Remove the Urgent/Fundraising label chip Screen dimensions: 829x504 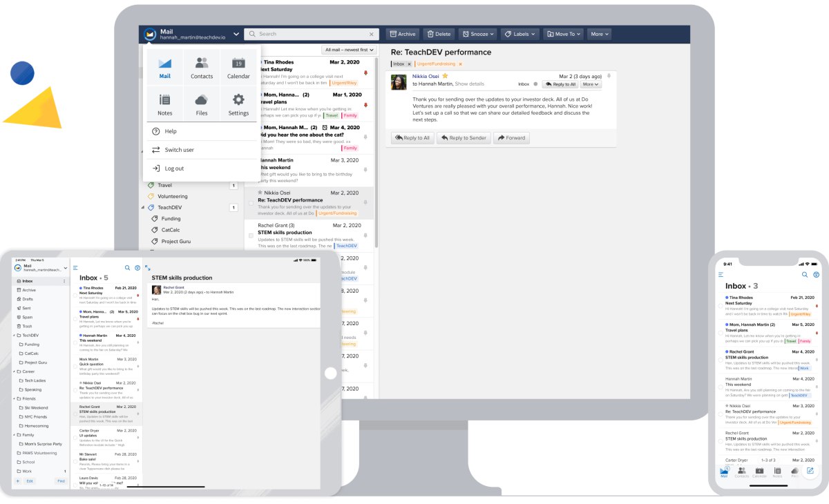[x=460, y=64]
